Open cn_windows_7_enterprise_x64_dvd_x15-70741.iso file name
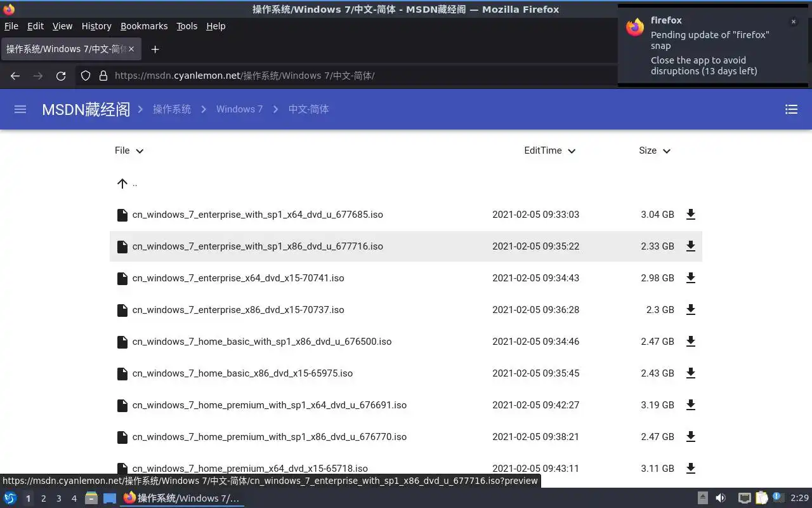Image resolution: width=812 pixels, height=508 pixels. tap(239, 278)
